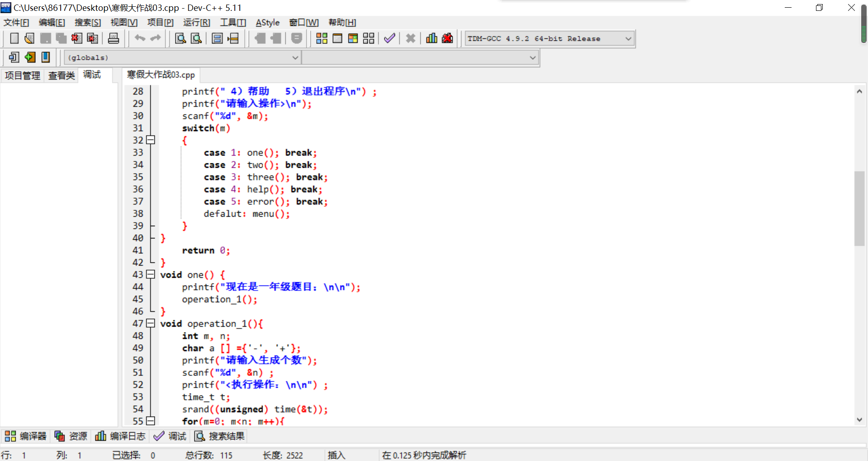Save the current file via toolbar
The image size is (868, 461).
[46, 38]
